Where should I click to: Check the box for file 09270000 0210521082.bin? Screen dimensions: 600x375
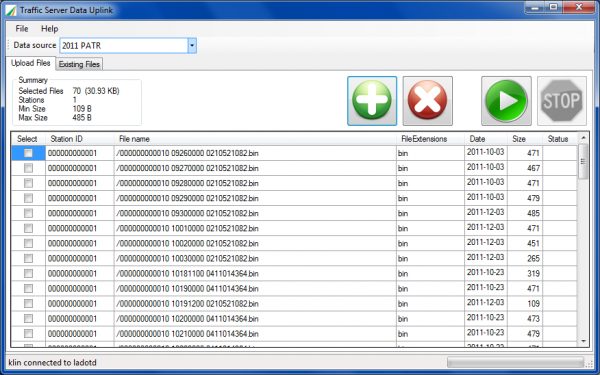[28, 168]
